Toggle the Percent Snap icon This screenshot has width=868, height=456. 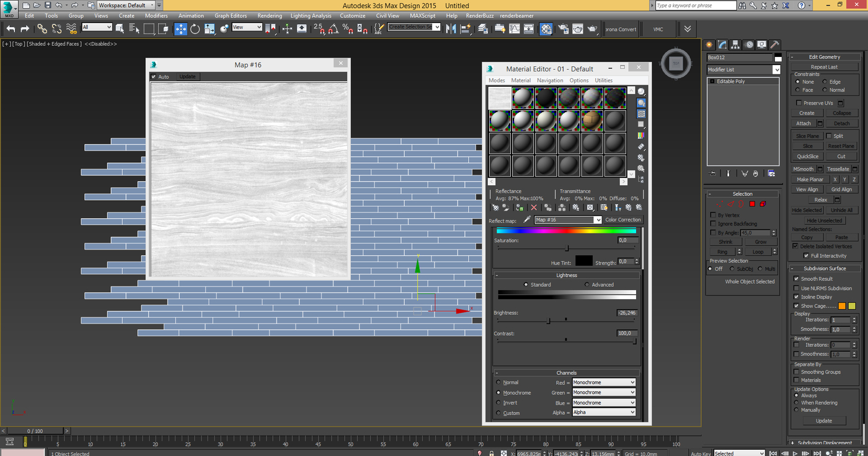click(347, 29)
